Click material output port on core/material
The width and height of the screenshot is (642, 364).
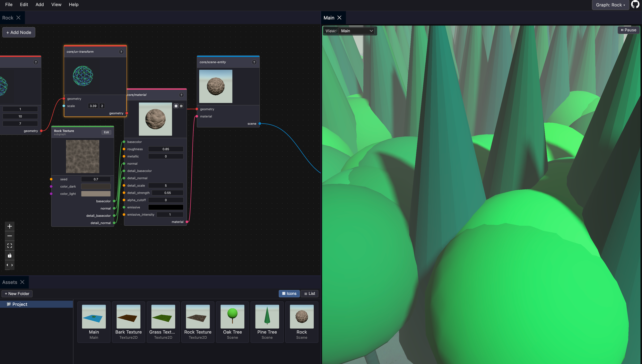coord(187,222)
